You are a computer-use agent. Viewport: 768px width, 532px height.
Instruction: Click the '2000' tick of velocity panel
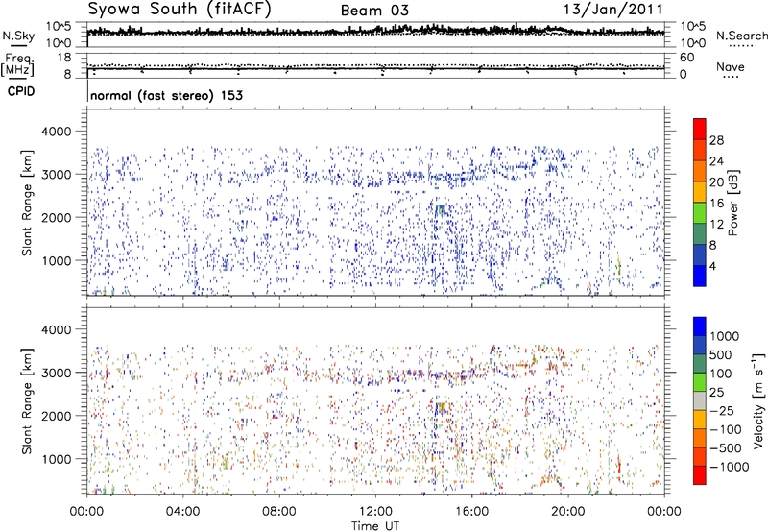(56, 416)
